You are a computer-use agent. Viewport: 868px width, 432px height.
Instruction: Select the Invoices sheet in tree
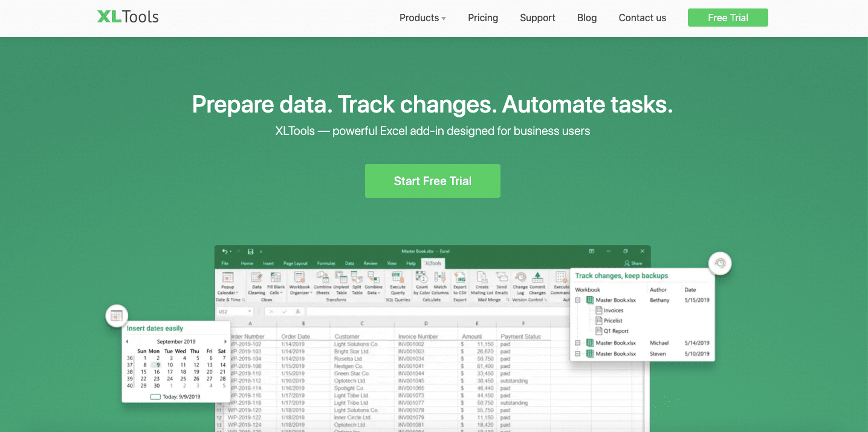pyautogui.click(x=609, y=310)
